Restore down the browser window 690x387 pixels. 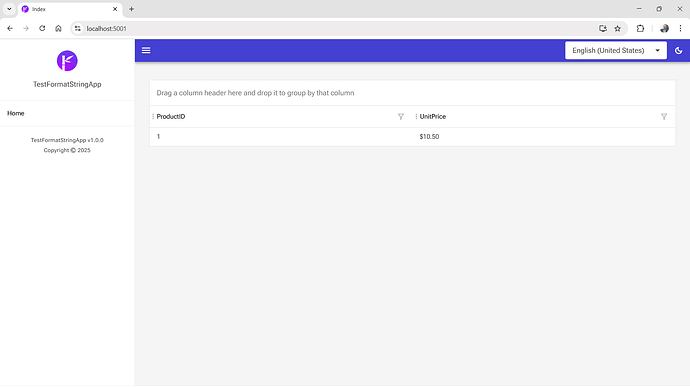tap(659, 9)
